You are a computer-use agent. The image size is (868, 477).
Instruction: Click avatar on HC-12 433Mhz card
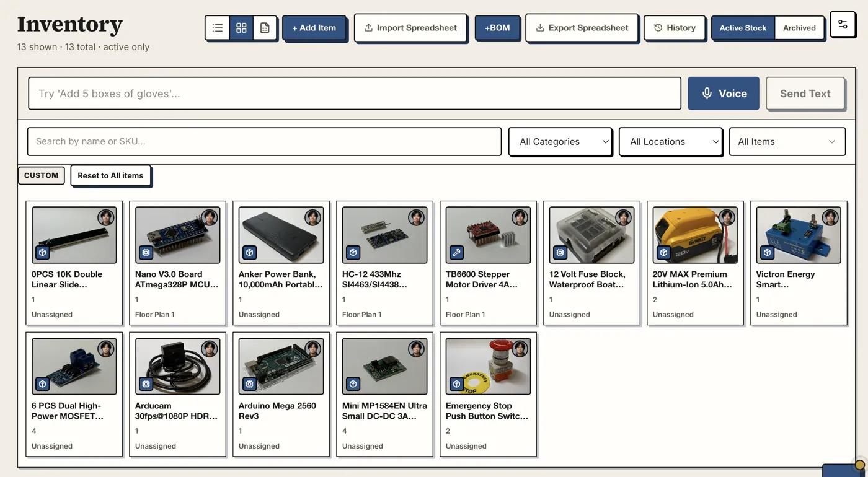point(417,217)
